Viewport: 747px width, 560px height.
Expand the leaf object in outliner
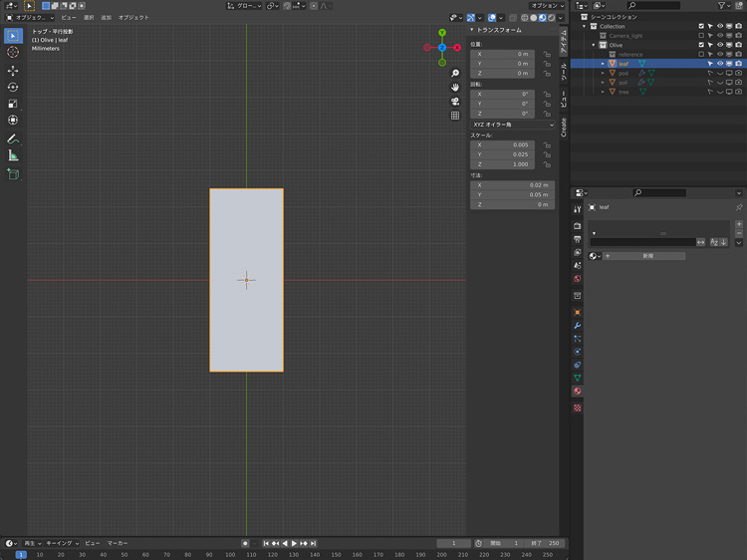coord(603,64)
